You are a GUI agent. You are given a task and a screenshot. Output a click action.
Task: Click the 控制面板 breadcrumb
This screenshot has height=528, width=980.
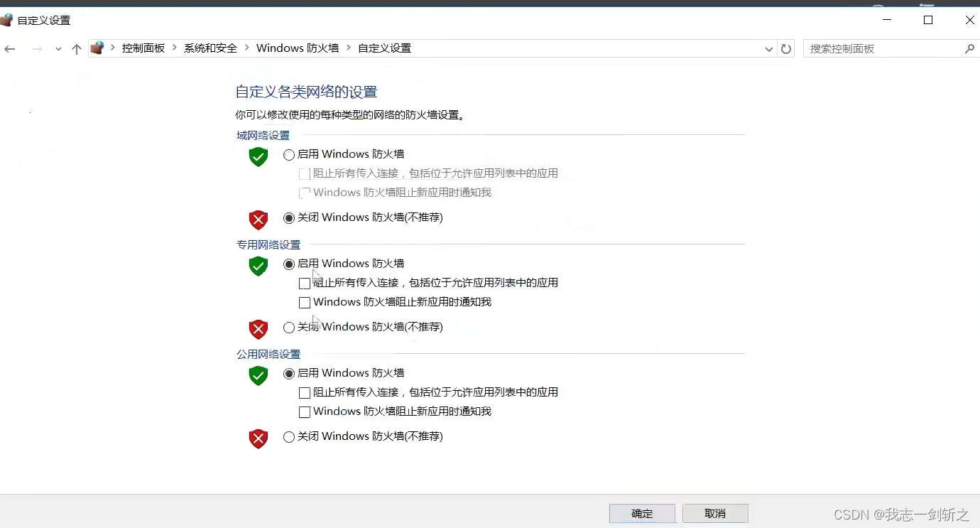(x=143, y=48)
